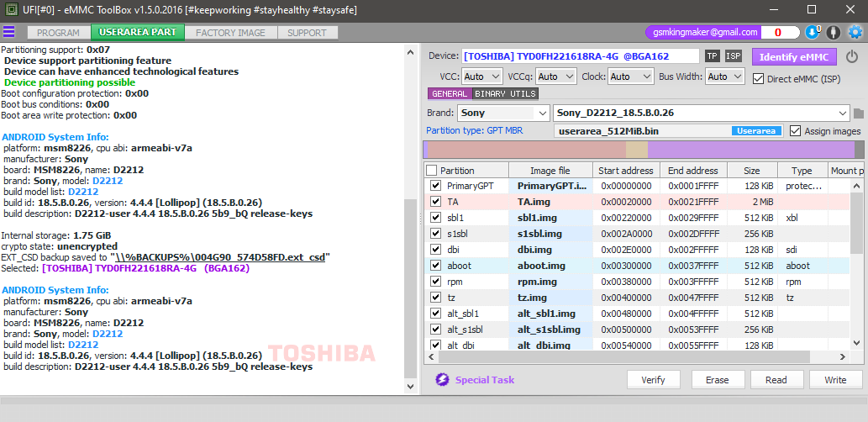This screenshot has height=422, width=868.
Task: Click the purple segment of the partition map bar
Action: coord(750,150)
